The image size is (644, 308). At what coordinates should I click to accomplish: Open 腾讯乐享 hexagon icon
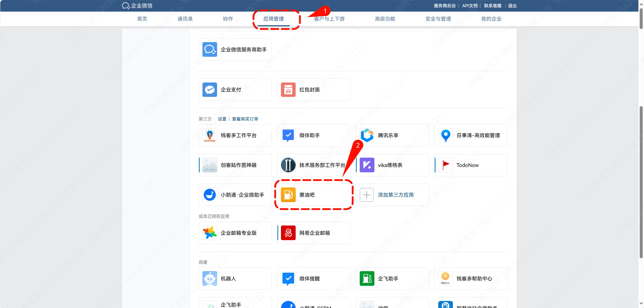coord(367,135)
